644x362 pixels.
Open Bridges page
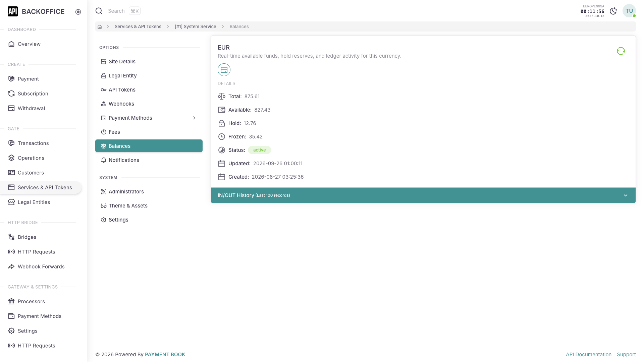41,237
